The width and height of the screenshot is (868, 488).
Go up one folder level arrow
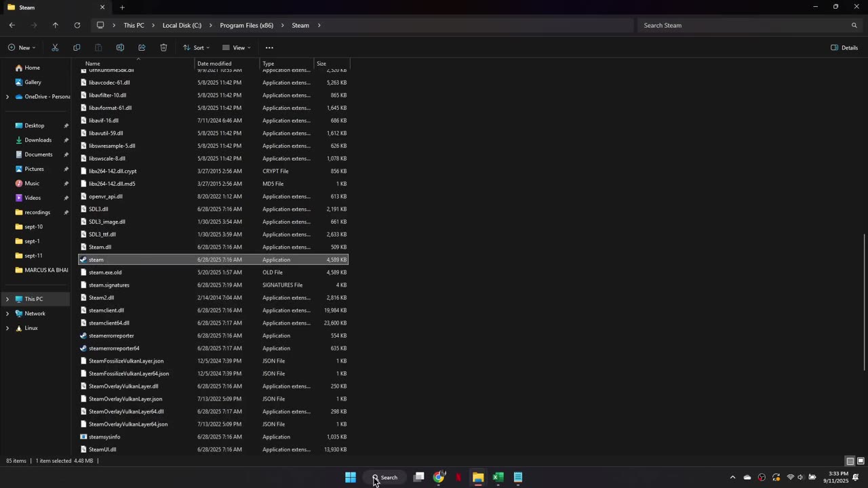pos(56,25)
